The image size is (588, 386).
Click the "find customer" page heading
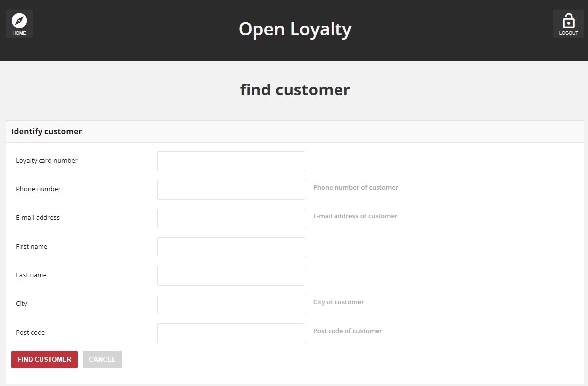(x=295, y=90)
